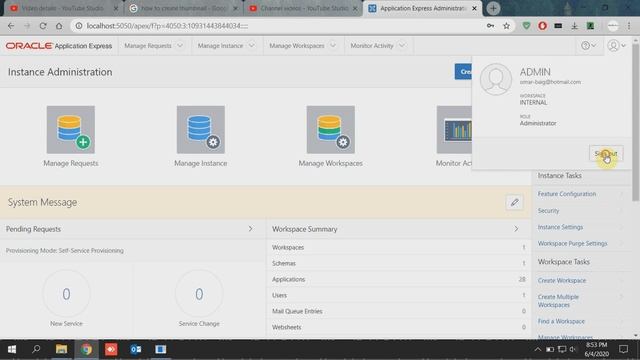Open Windows notification center
This screenshot has width=640, height=360.
pyautogui.click(x=623, y=349)
